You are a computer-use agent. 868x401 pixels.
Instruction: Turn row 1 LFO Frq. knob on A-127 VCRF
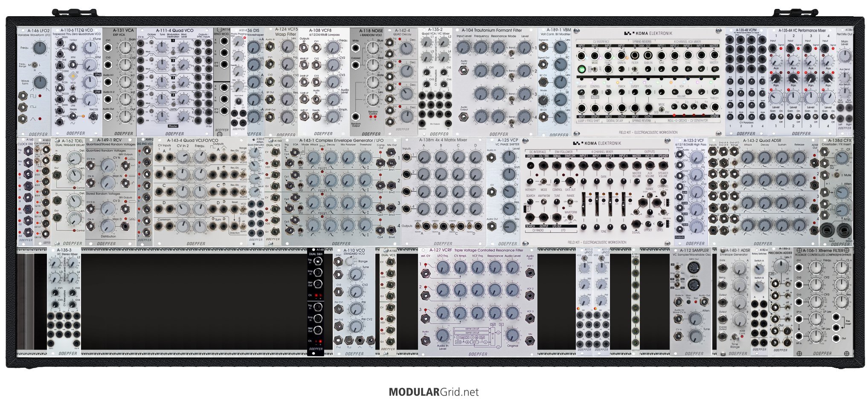tap(443, 267)
